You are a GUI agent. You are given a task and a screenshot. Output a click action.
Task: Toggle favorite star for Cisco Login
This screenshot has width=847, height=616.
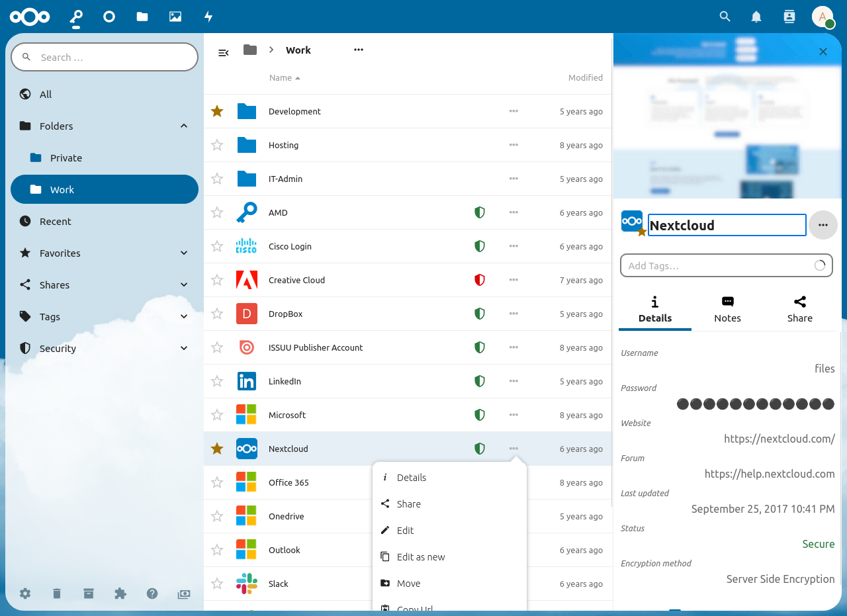(217, 246)
